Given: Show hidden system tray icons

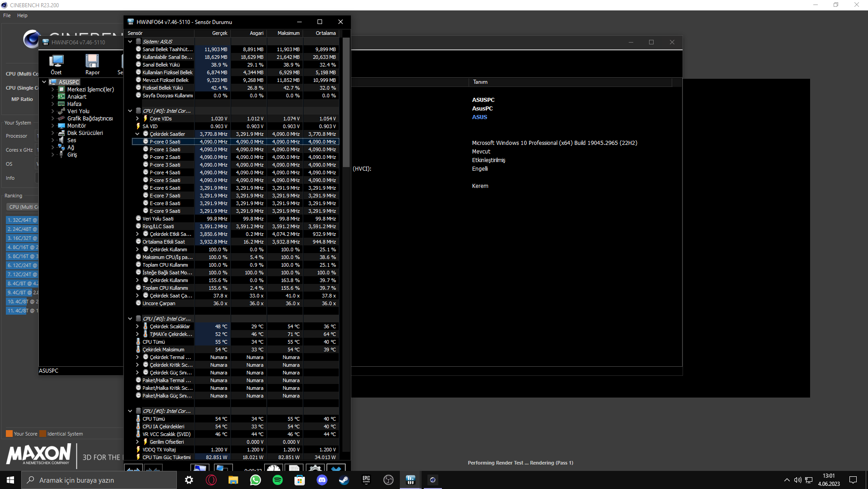Looking at the screenshot, I should click(x=787, y=480).
